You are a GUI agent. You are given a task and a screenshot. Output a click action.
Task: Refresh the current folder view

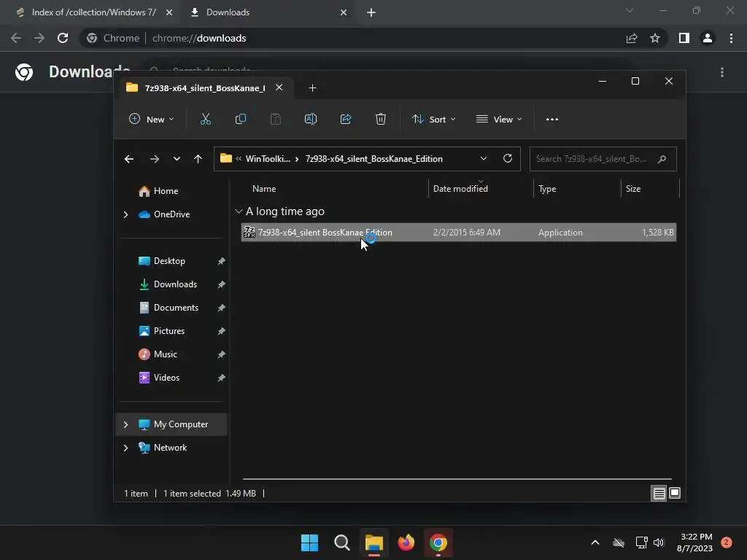point(508,158)
